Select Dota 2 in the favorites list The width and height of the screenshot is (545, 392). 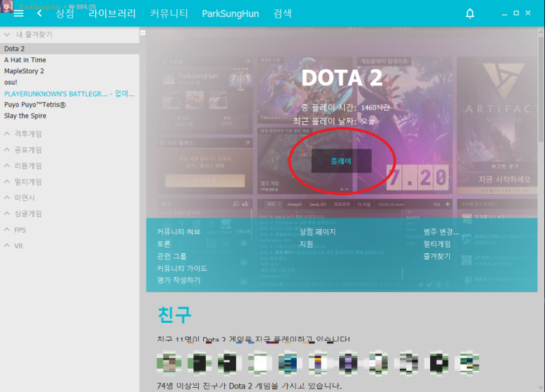[70, 49]
